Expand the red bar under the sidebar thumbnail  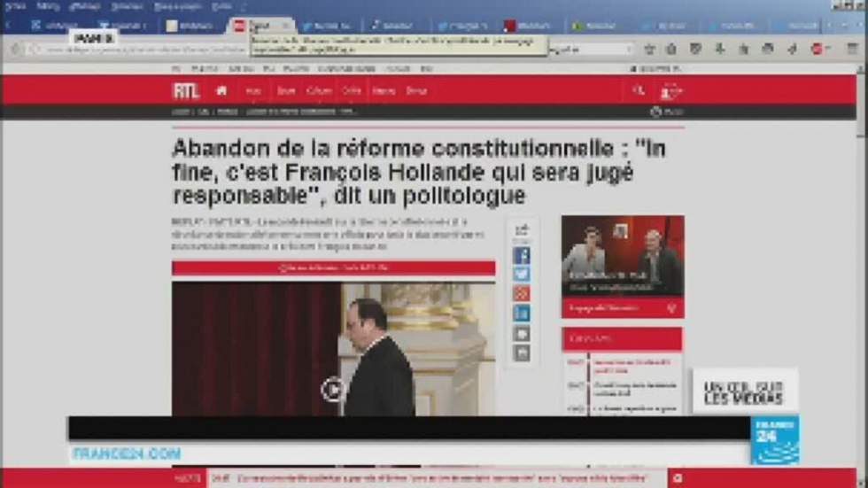622,308
